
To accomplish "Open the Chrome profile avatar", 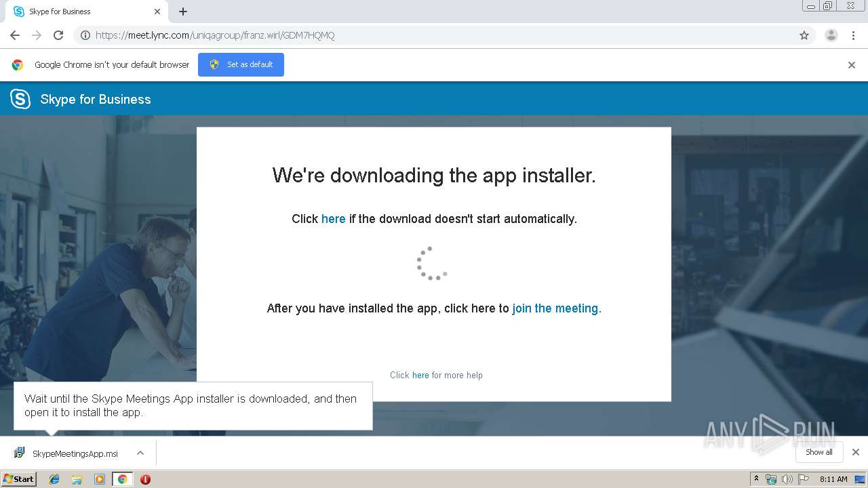I will point(831,35).
